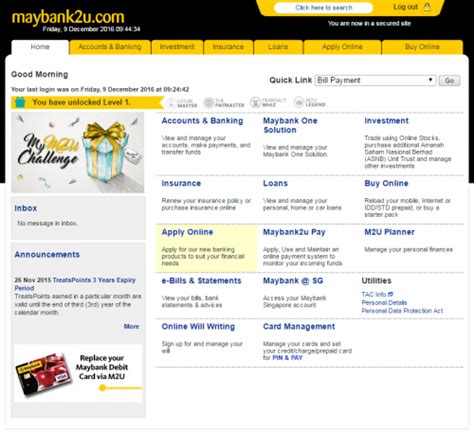
Task: Open the Buy Online tab
Action: click(x=422, y=47)
